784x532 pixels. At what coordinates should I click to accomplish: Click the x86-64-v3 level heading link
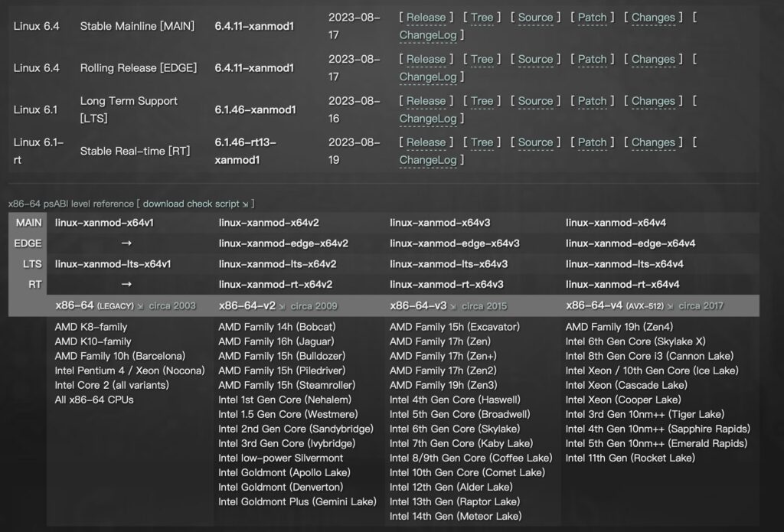coord(418,305)
